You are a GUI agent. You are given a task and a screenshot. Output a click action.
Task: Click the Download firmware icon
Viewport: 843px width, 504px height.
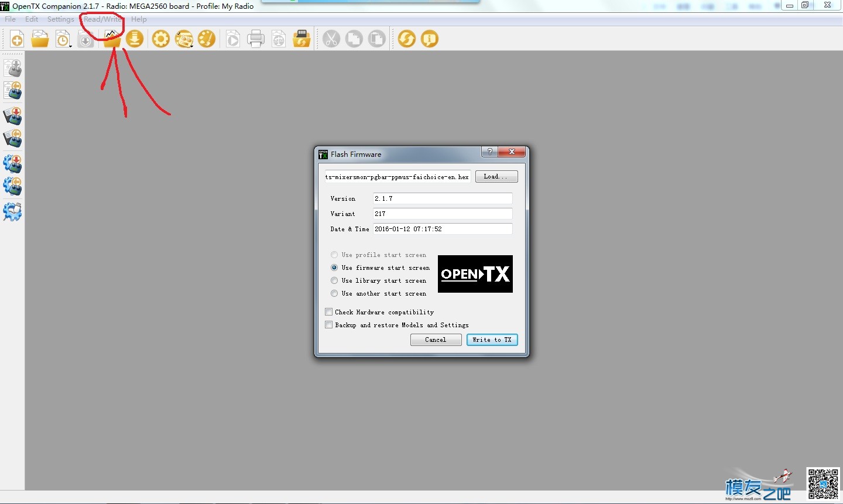[x=135, y=39]
